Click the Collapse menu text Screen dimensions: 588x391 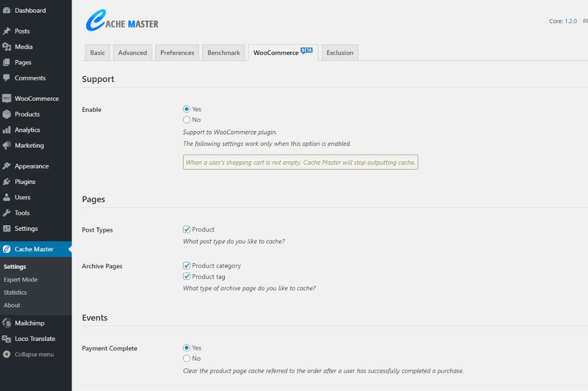(x=34, y=355)
